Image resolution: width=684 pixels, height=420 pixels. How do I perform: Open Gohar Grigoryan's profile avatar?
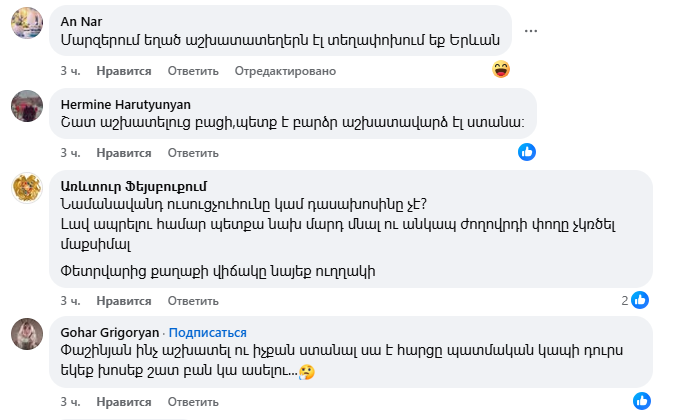pyautogui.click(x=27, y=334)
